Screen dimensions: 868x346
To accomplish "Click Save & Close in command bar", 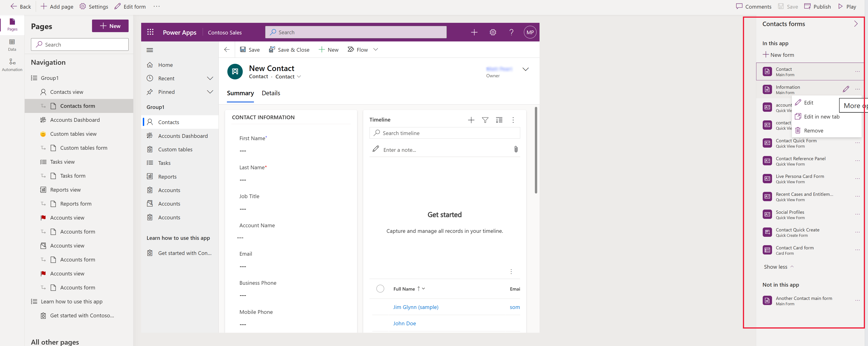I will click(x=289, y=50).
